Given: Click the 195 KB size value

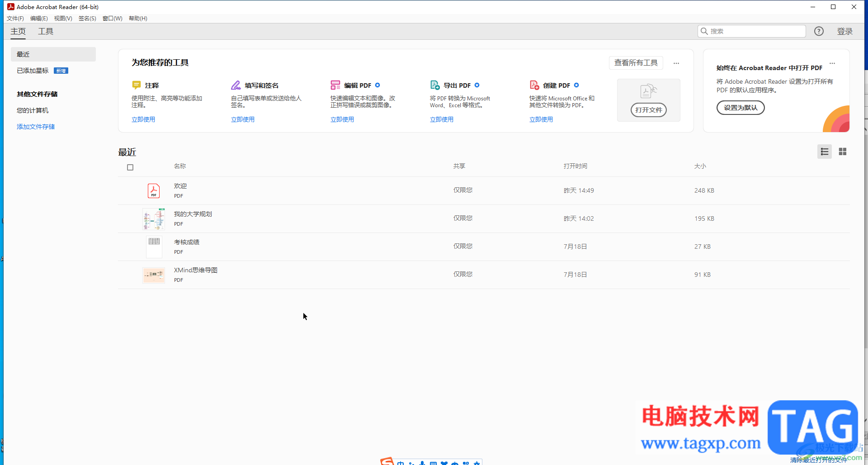Looking at the screenshot, I should [704, 218].
